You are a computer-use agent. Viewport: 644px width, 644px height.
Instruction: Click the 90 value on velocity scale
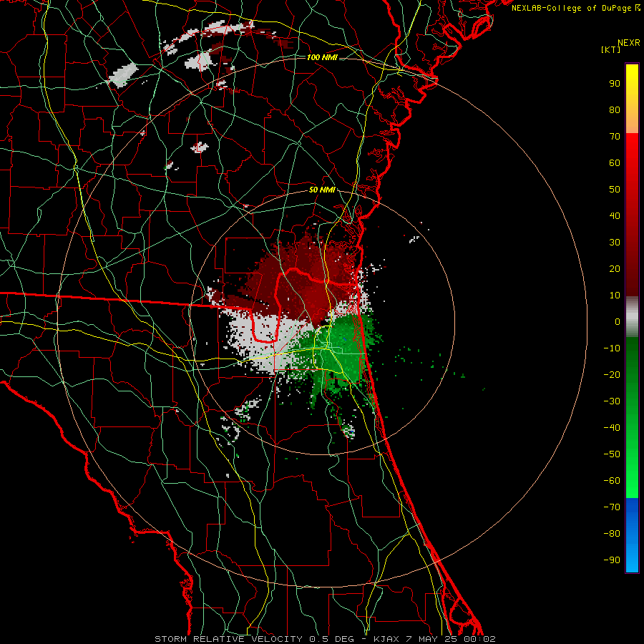coord(615,84)
